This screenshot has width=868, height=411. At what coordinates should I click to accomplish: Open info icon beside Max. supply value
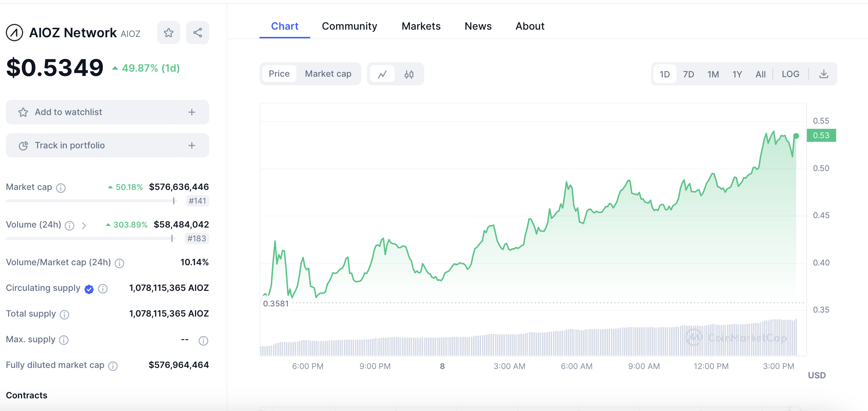coord(203,340)
